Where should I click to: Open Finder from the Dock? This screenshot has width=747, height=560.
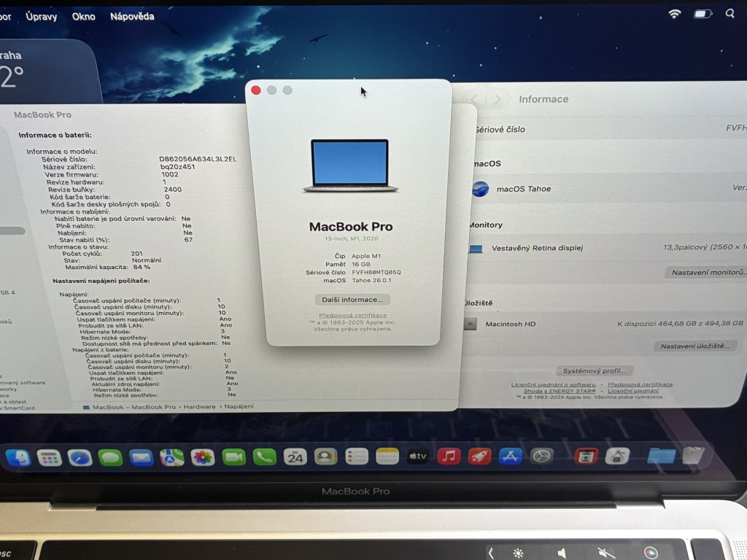click(18, 457)
